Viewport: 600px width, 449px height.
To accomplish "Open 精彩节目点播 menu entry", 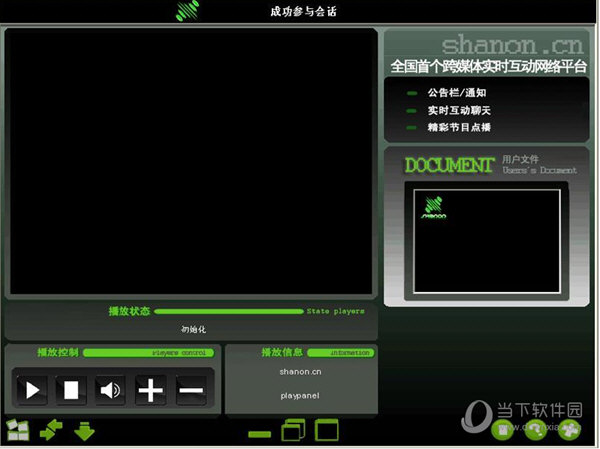I will point(459,127).
